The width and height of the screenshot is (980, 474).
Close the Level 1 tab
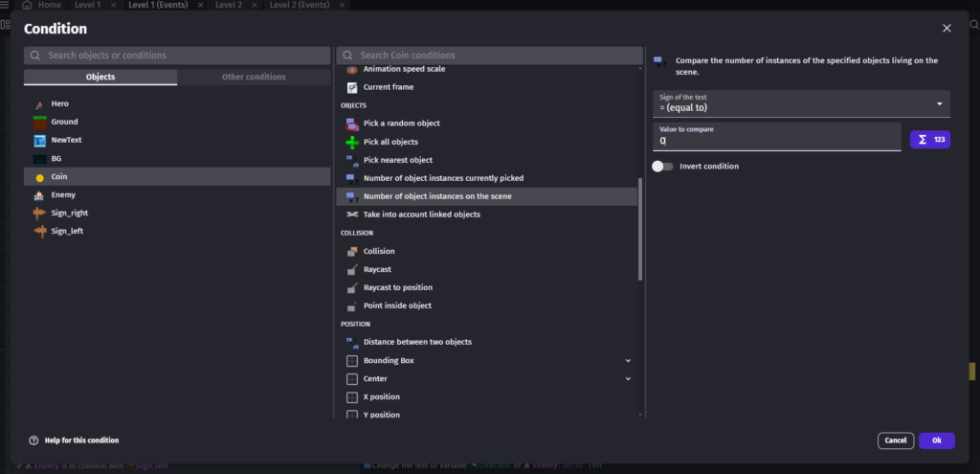coord(113,5)
